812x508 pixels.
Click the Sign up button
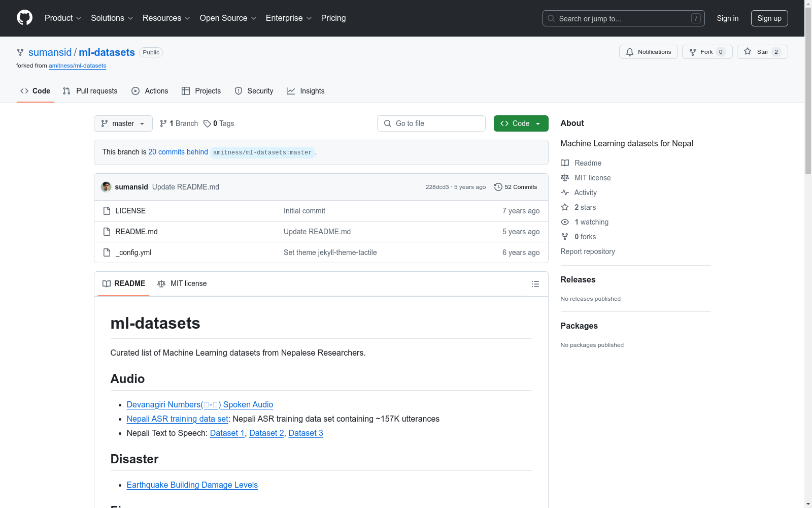[x=769, y=18]
